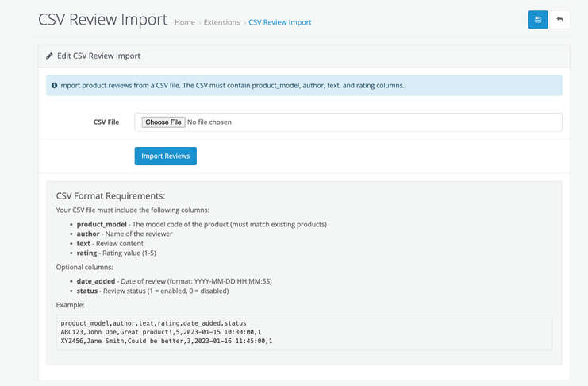Click the CSV Review Import page title
588x386 pixels.
tap(102, 20)
